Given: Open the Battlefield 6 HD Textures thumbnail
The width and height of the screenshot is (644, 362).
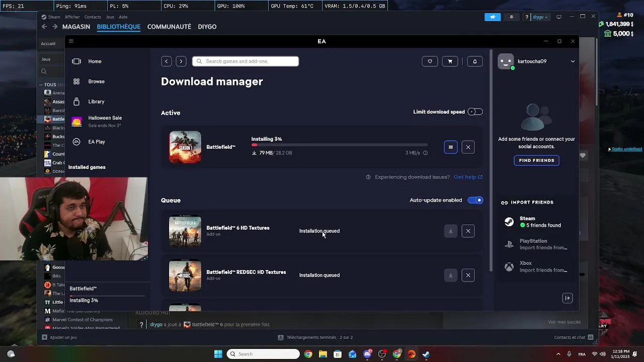Looking at the screenshot, I should click(185, 231).
